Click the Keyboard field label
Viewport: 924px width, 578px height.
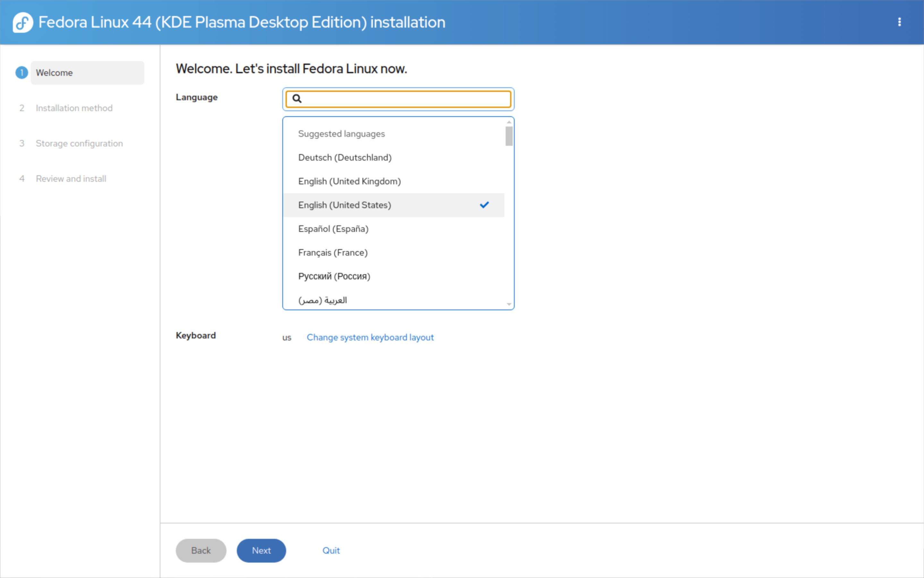196,335
